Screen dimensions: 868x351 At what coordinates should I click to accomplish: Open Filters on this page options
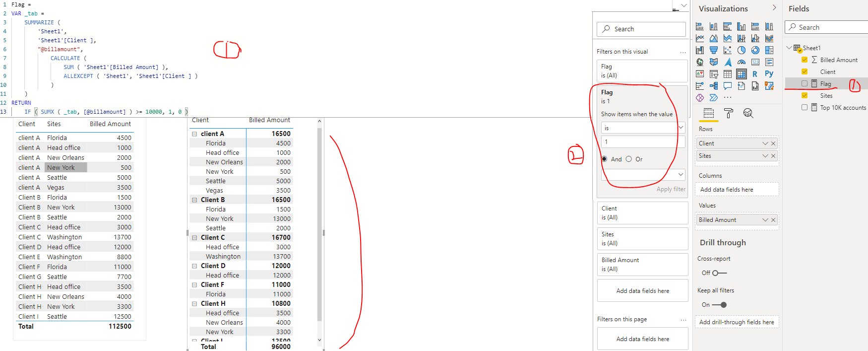tap(683, 319)
